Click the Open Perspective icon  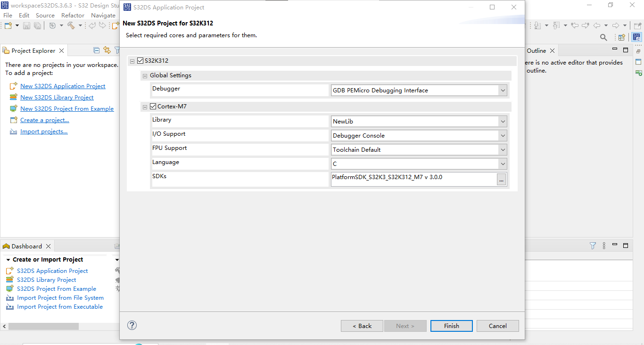coord(621,37)
